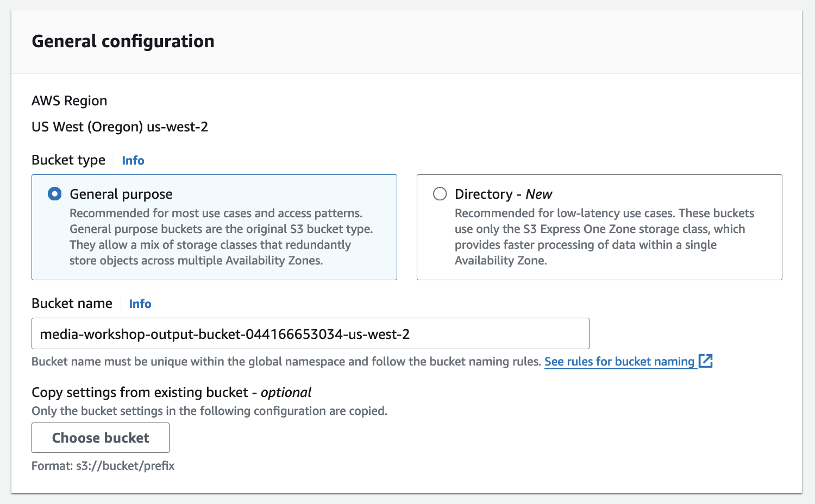Click the AWS Region label

69,101
